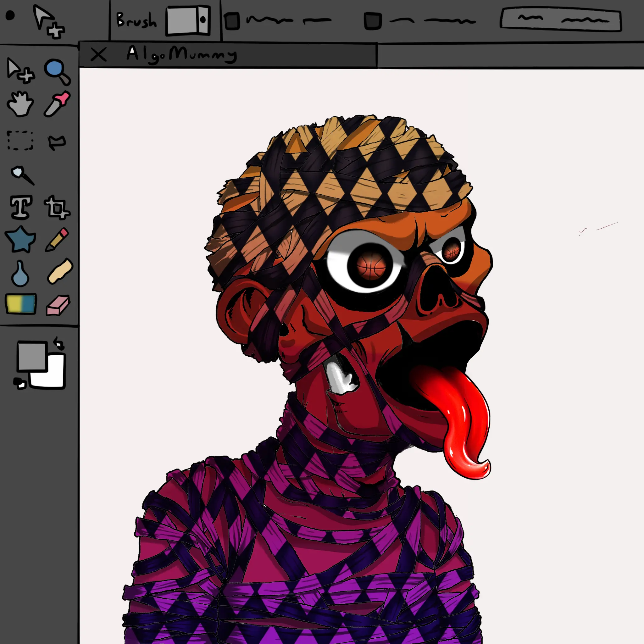Select the Pencil tool
The height and width of the screenshot is (644, 644).
point(57,239)
